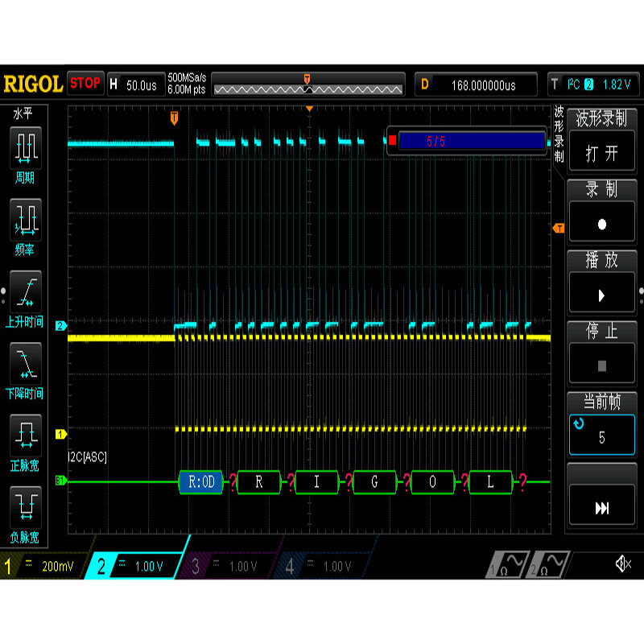Toggle acquisition state via the STOP indicator
Viewport: 644px width, 644px height.
[85, 83]
